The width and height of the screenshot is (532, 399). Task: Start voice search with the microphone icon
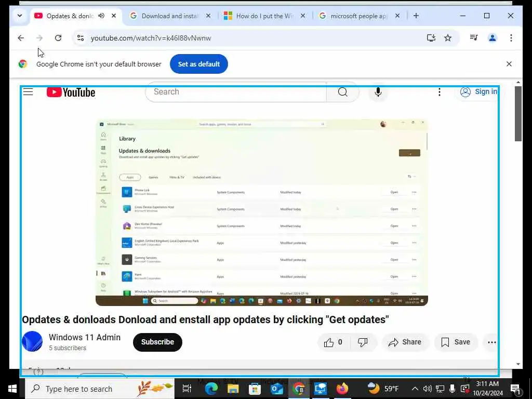[x=378, y=92]
